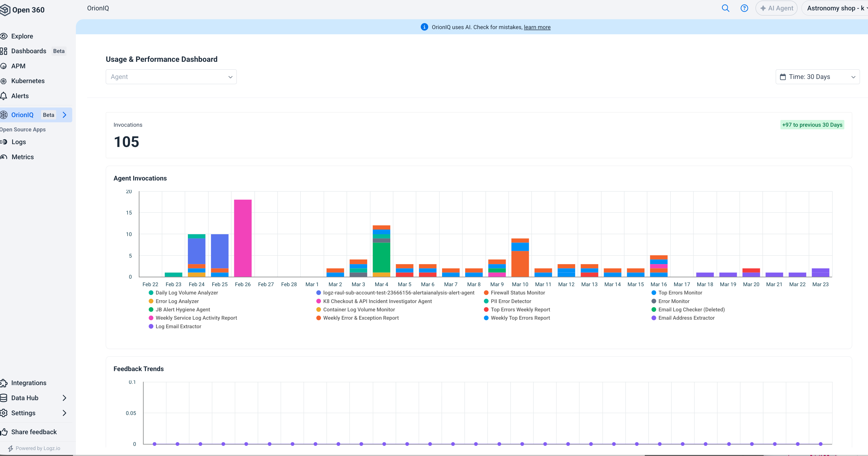Change the Time: 30 Days dropdown
The image size is (868, 456).
pyautogui.click(x=817, y=76)
